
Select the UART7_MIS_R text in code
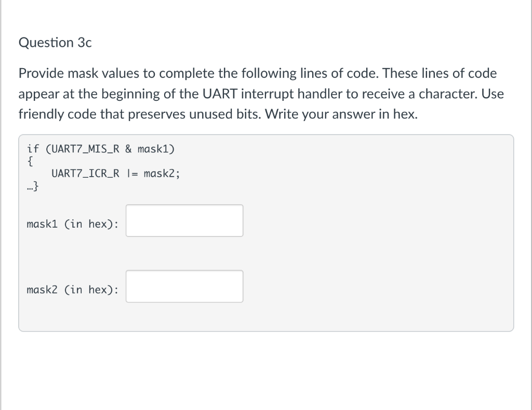click(x=85, y=149)
